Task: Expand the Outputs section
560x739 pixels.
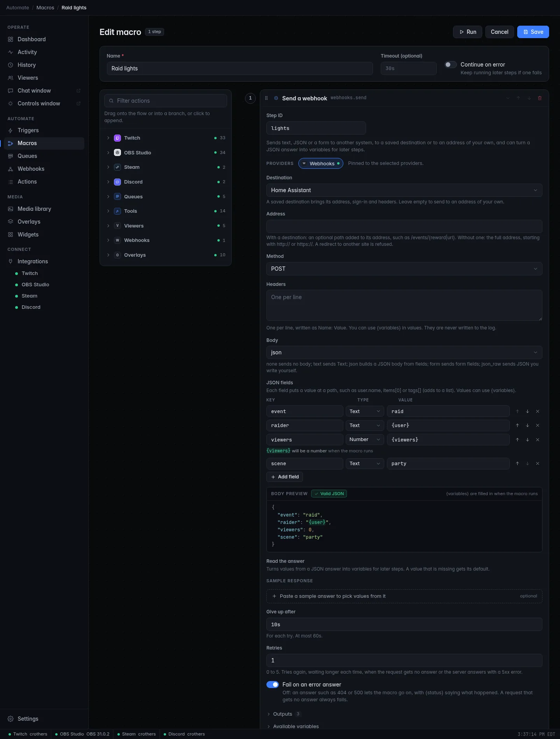Action: 284,714
